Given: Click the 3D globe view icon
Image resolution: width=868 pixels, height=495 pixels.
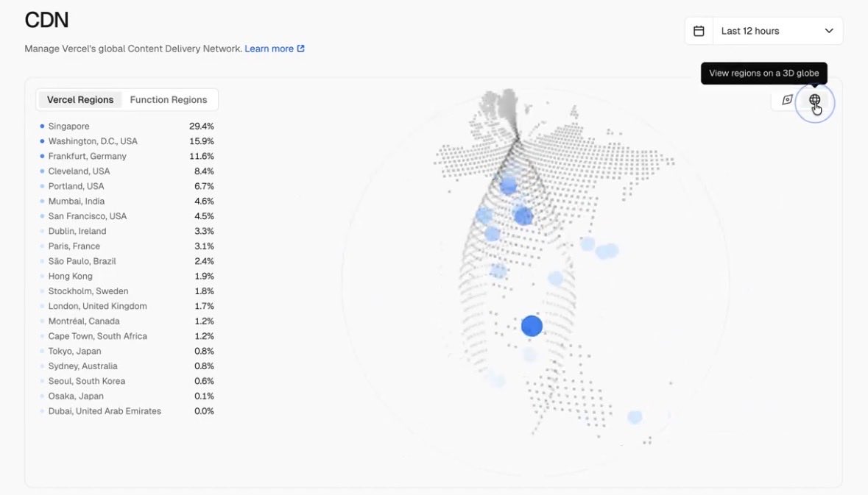Looking at the screenshot, I should click(x=814, y=100).
